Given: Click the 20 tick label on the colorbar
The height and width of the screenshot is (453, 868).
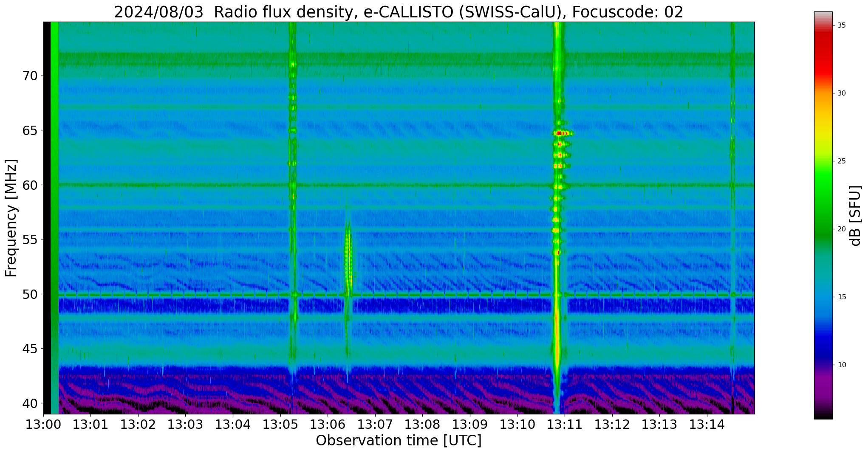Looking at the screenshot, I should click(x=841, y=229).
